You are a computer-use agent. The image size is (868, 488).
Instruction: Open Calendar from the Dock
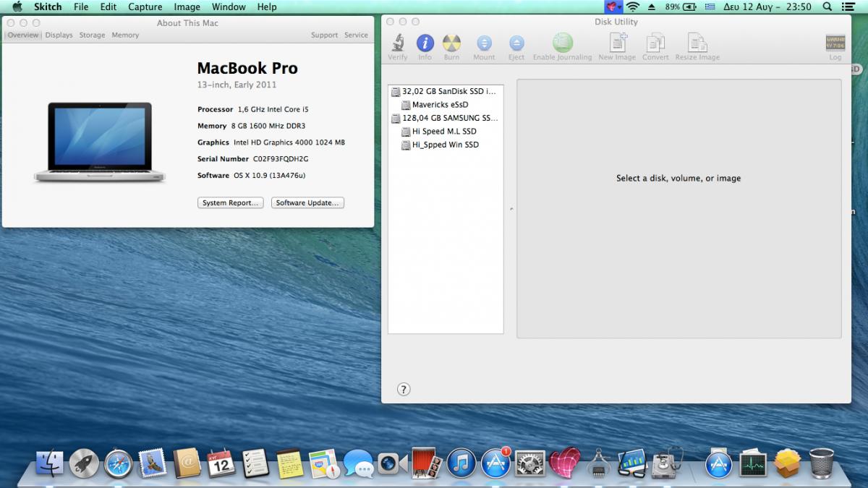click(221, 463)
